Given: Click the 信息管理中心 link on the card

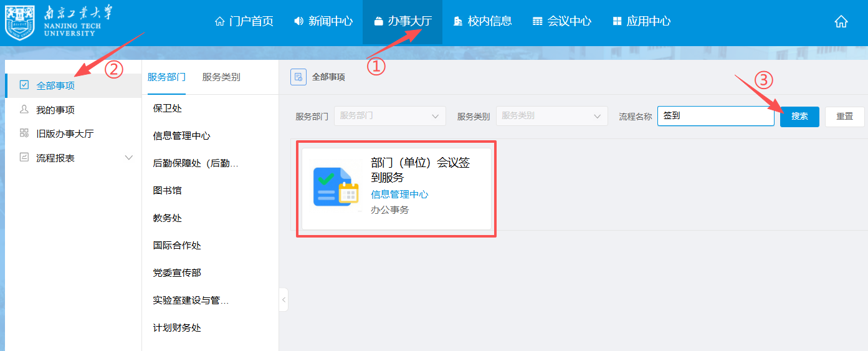Looking at the screenshot, I should point(399,195).
